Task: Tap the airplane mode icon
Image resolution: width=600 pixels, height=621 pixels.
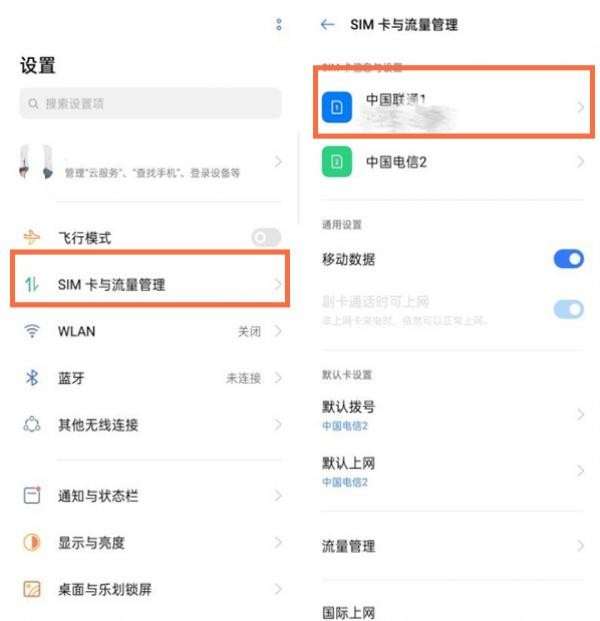Action: pos(32,238)
